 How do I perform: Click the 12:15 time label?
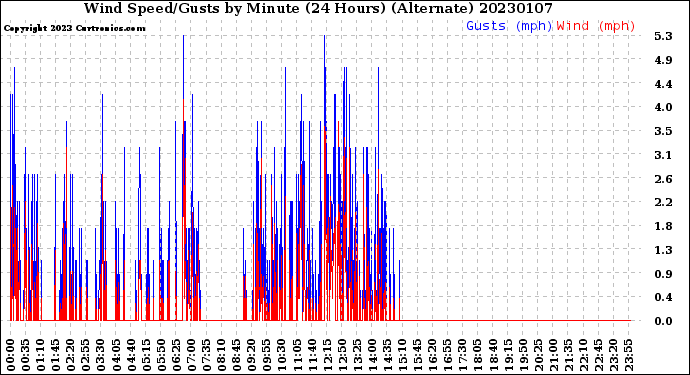pyautogui.click(x=327, y=355)
